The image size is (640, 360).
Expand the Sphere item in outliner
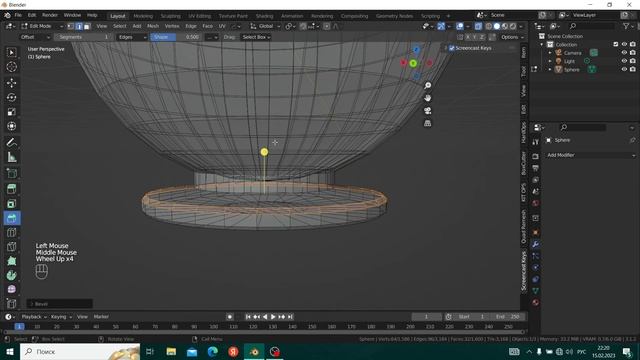550,70
